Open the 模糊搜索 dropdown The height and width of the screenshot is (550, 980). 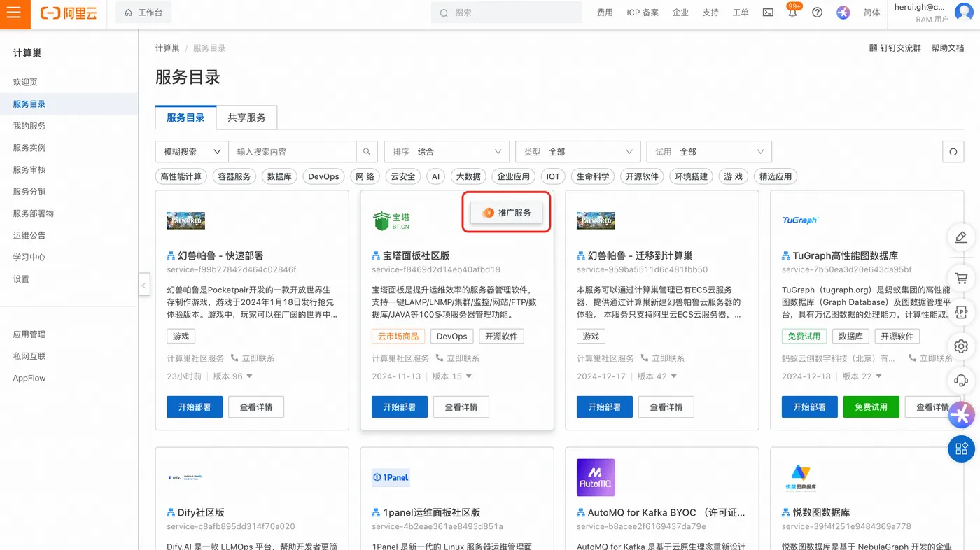pos(192,152)
